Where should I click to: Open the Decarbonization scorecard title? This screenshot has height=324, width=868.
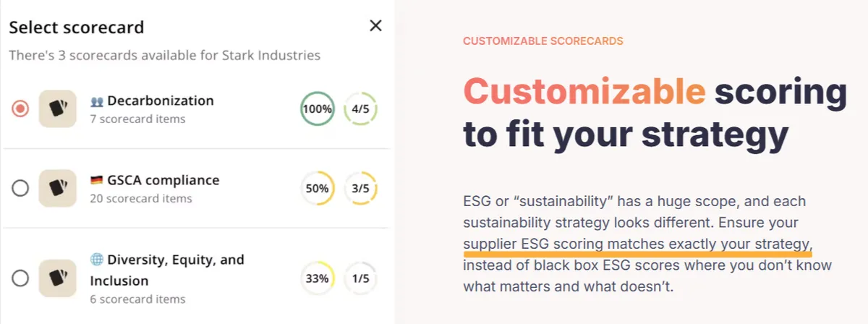(x=161, y=101)
